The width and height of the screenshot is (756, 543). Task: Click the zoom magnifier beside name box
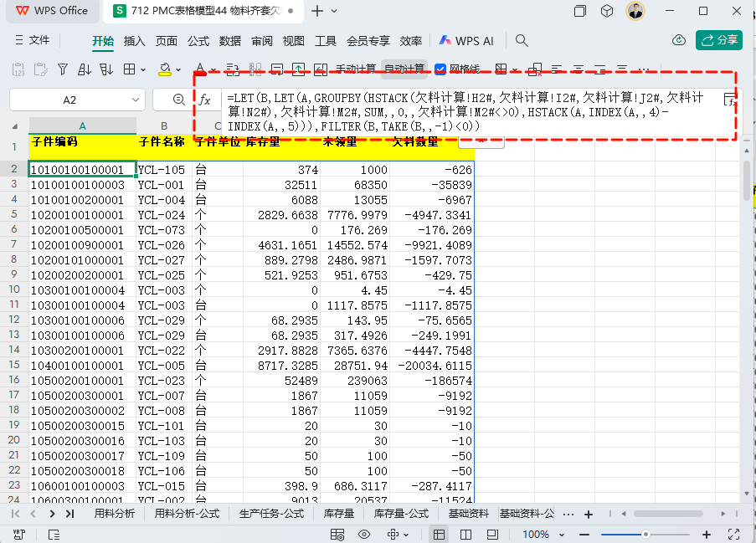(179, 100)
